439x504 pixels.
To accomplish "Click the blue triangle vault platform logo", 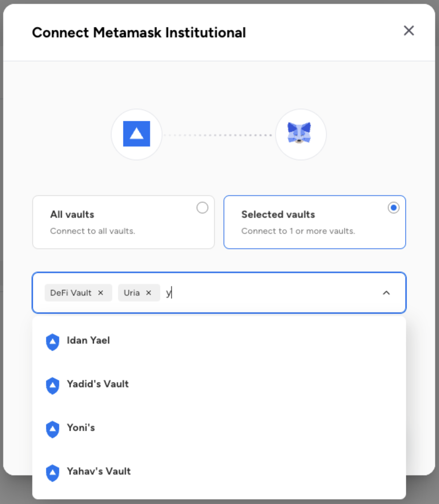I will click(x=137, y=134).
